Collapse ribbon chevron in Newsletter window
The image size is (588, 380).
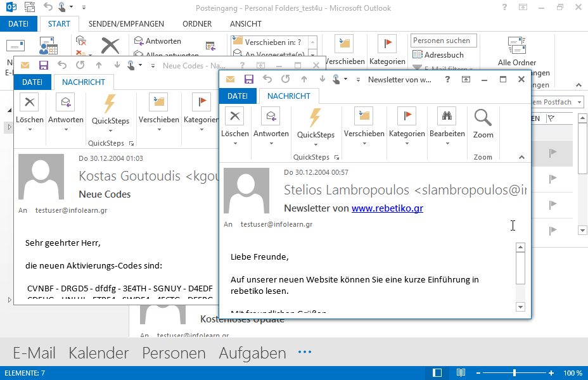tap(521, 157)
